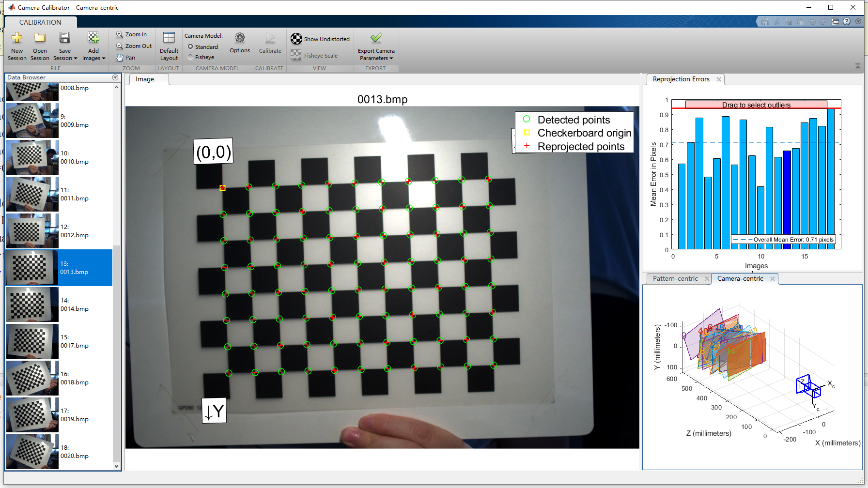This screenshot has height=488, width=868.
Task: Select the Zoom Out tool
Action: [133, 46]
